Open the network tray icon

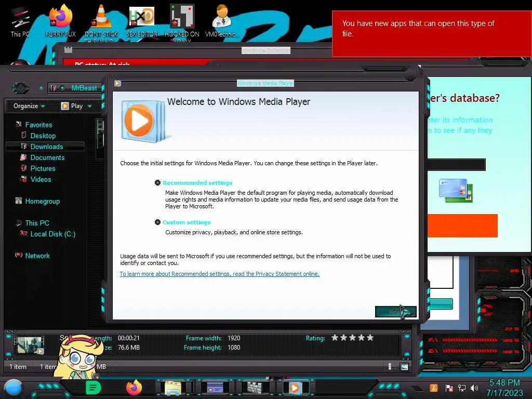(462, 388)
